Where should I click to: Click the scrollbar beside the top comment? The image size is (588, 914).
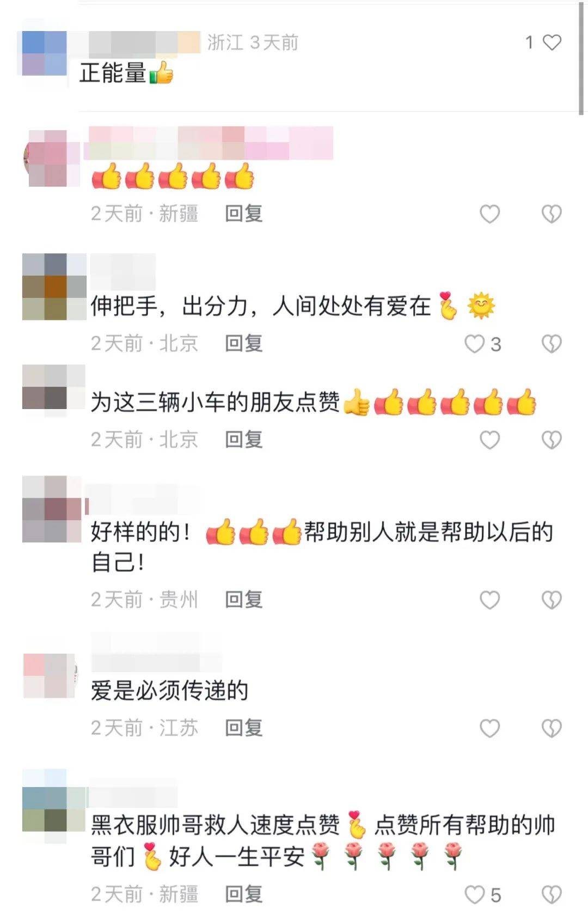[580, 59]
